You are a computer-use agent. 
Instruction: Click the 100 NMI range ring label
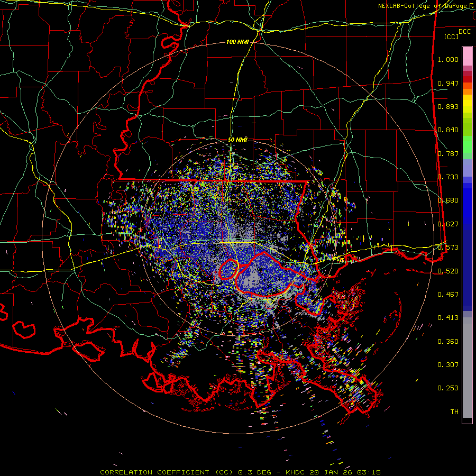click(237, 42)
